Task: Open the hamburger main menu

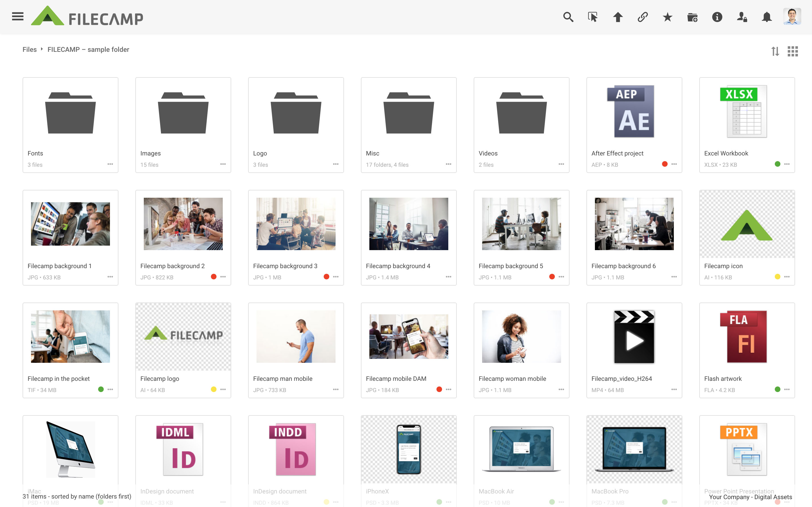Action: click(x=17, y=17)
